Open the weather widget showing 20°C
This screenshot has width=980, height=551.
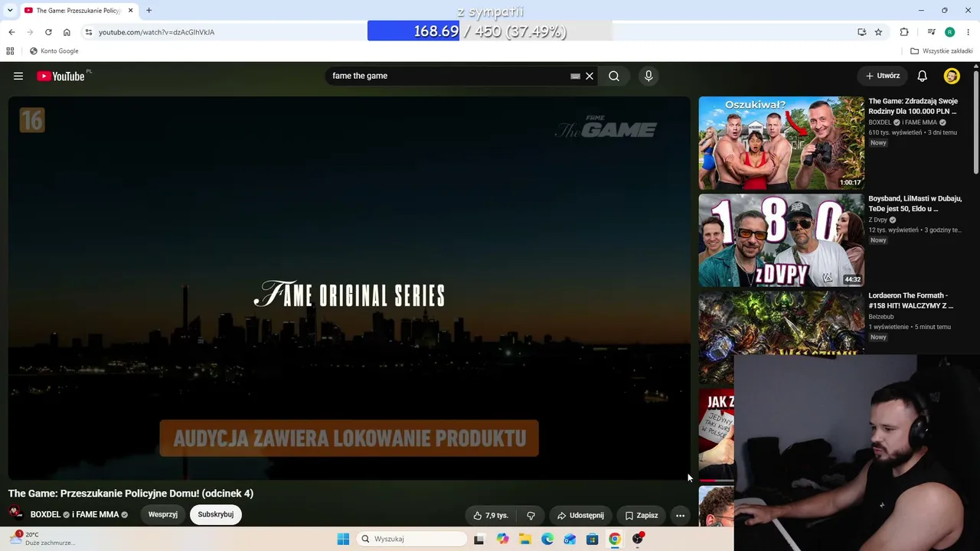tap(42, 539)
